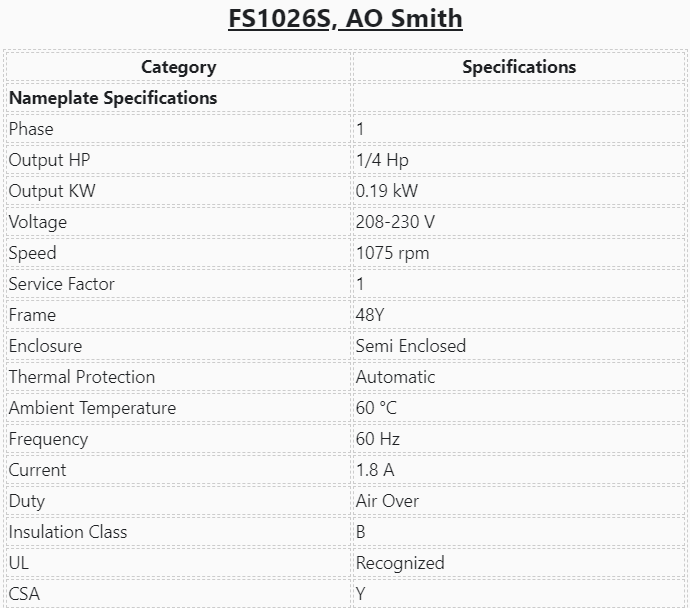Viewport: 690px width, 608px height.
Task: Select the 208-230 V voltage value
Action: coord(395,222)
